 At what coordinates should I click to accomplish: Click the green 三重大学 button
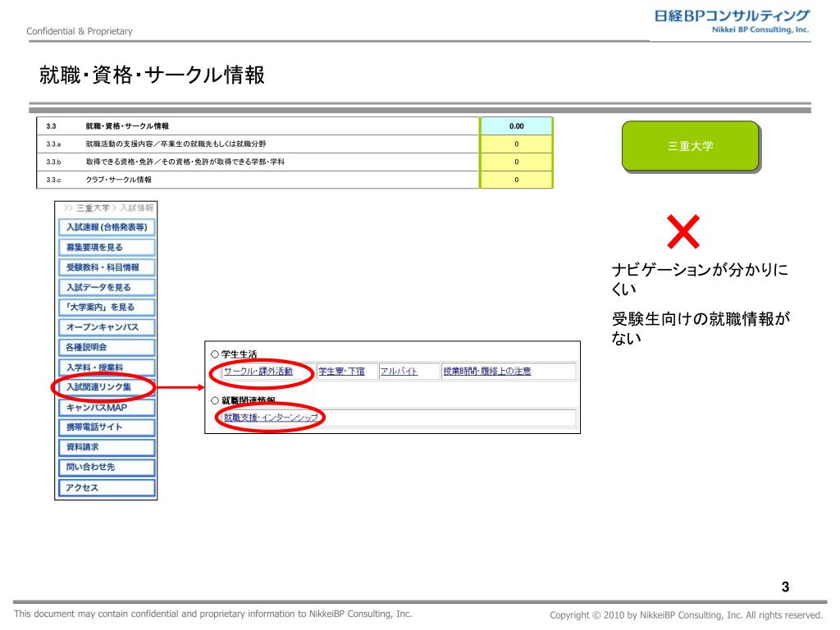click(690, 146)
